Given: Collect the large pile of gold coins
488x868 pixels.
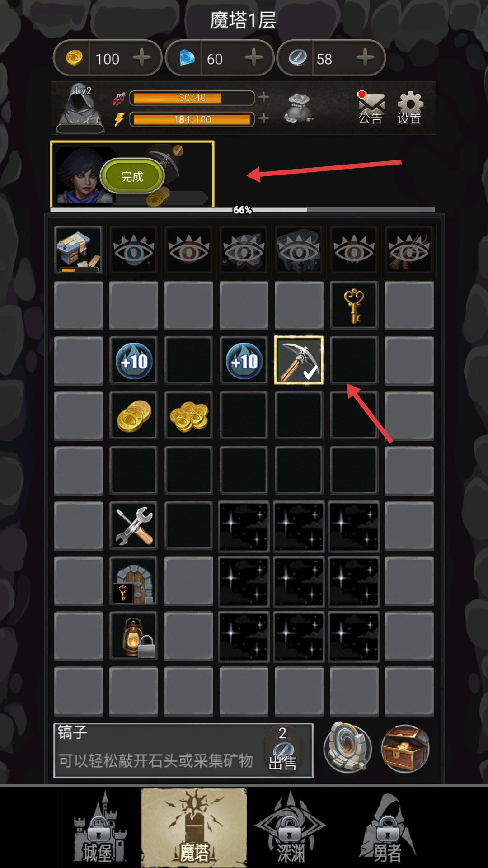Looking at the screenshot, I should pos(188,415).
